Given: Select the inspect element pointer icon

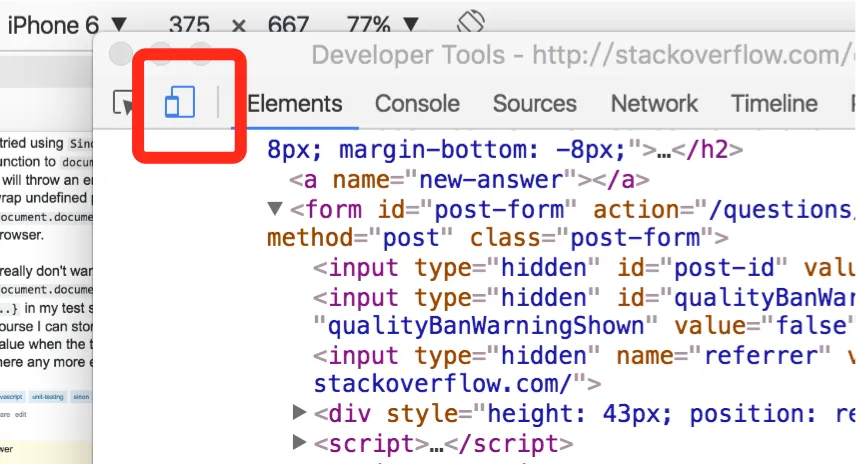Looking at the screenshot, I should coord(123,102).
